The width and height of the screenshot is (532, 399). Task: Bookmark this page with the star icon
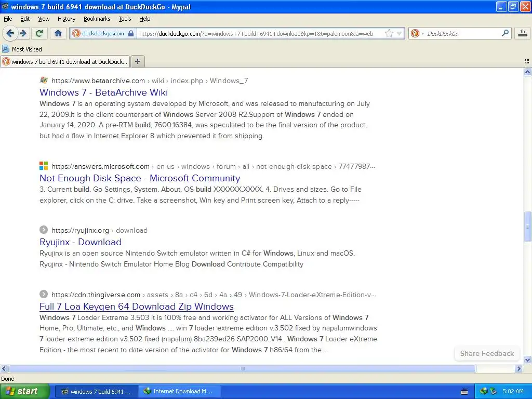point(389,33)
